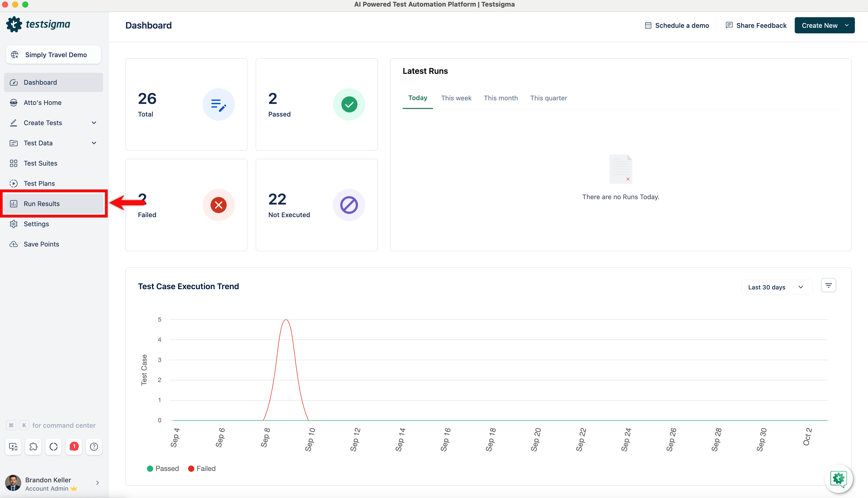This screenshot has width=868, height=498.
Task: Open Run Results in sidebar
Action: [42, 204]
